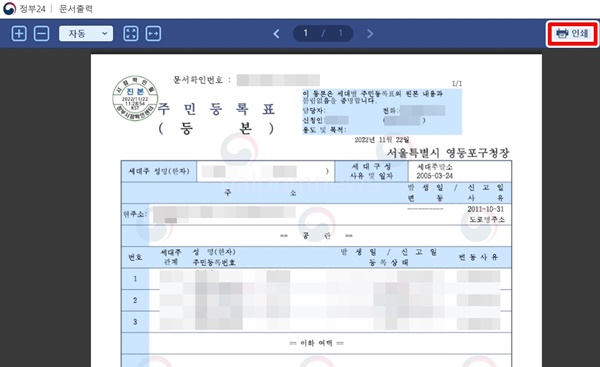This screenshot has width=600, height=367.
Task: Click the 인쇄 print button
Action: pos(572,34)
